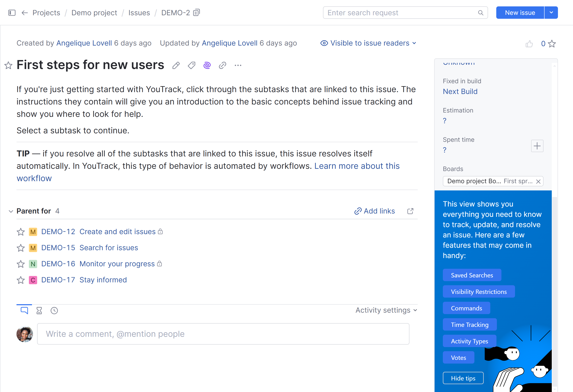This screenshot has height=392, width=573.
Task: Open the purple AI assistant swirl icon
Action: click(207, 66)
